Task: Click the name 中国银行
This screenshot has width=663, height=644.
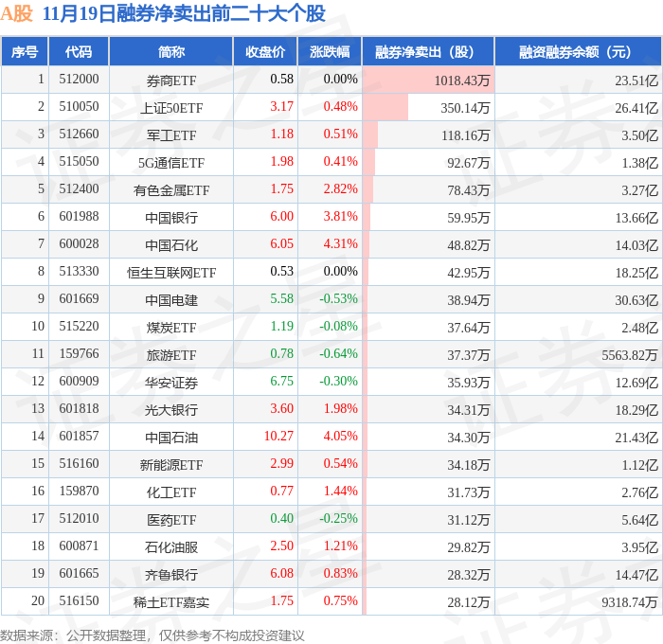Action: pos(171,218)
